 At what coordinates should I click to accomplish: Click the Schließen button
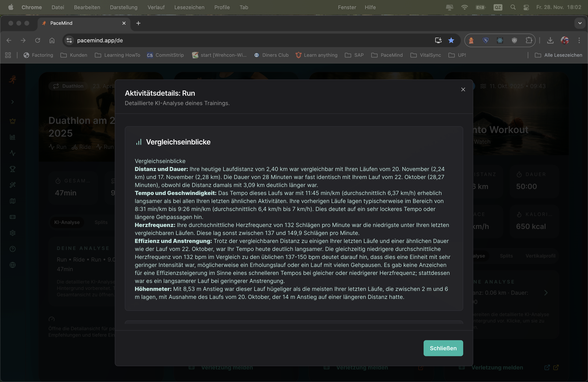(443, 348)
